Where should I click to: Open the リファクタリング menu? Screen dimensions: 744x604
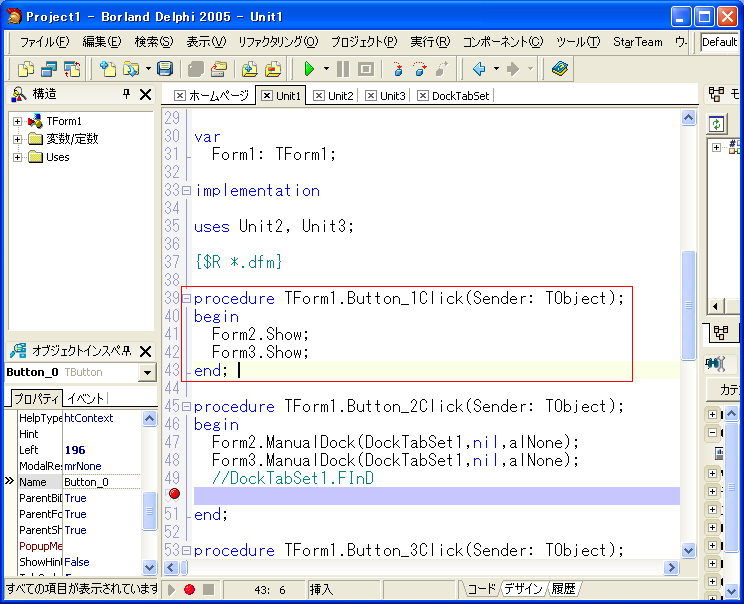[x=278, y=42]
